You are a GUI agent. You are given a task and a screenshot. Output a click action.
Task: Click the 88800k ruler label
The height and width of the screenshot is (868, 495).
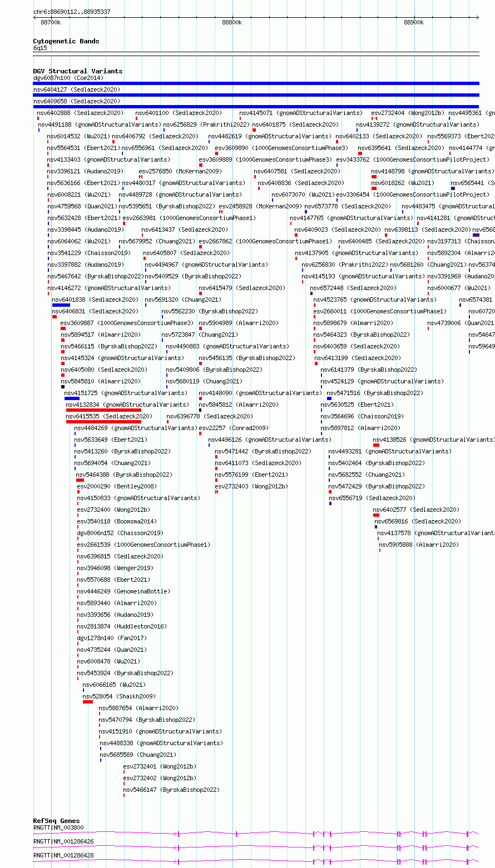coord(232,23)
